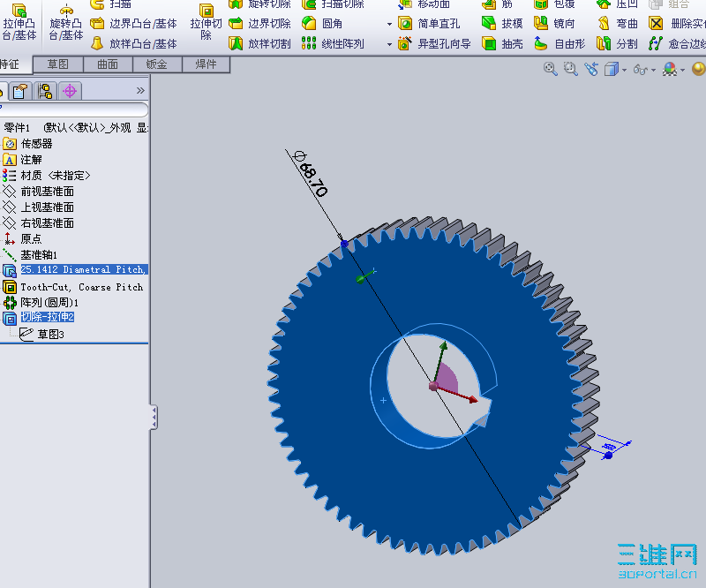Viewport: 706px width, 588px height.
Task: Select the 25.1412 Diametral Pitch feature
Action: tap(75, 270)
